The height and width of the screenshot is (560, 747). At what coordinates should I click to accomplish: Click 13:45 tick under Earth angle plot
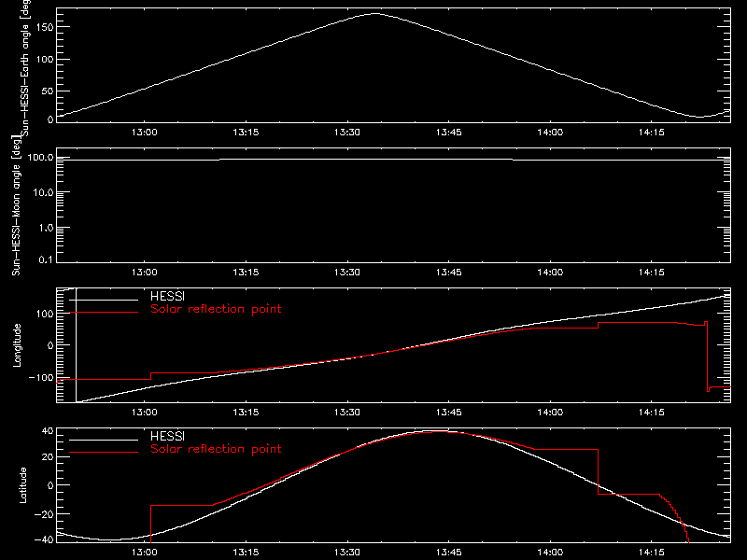449,133
